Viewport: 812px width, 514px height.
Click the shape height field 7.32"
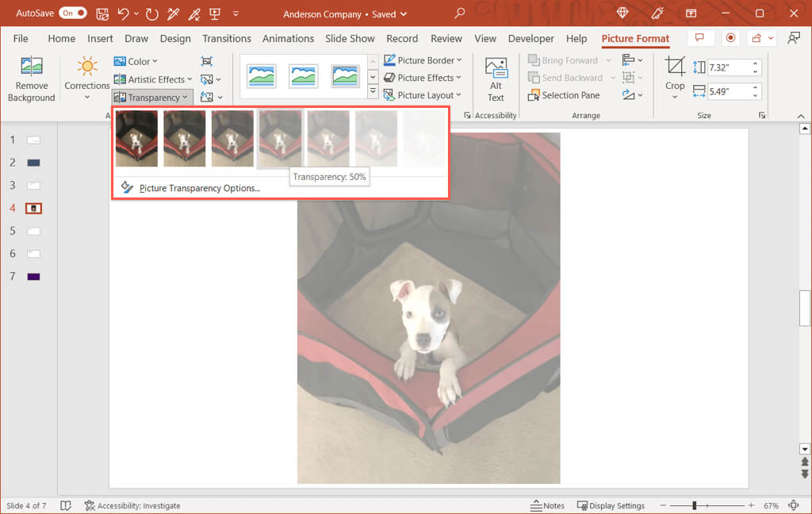click(x=730, y=67)
